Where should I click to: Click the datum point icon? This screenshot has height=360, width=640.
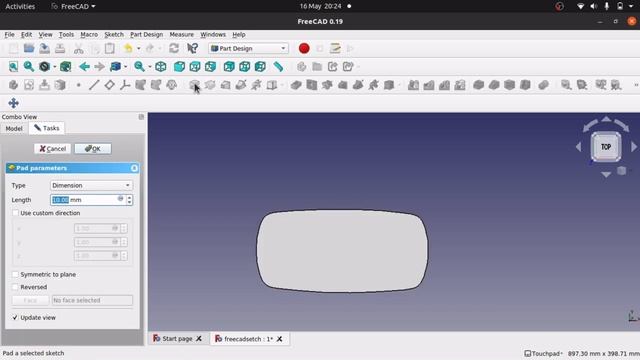(x=78, y=85)
